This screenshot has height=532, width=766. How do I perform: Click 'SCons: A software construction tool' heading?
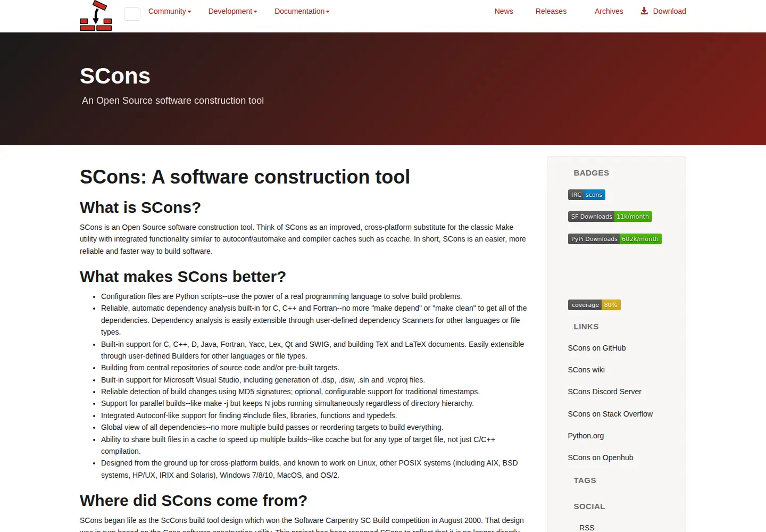click(x=245, y=177)
